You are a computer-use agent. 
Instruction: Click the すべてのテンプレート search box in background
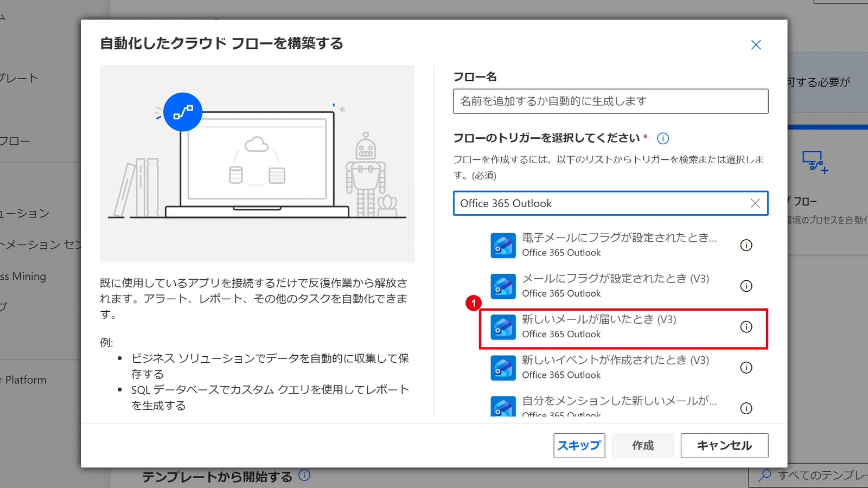808,476
